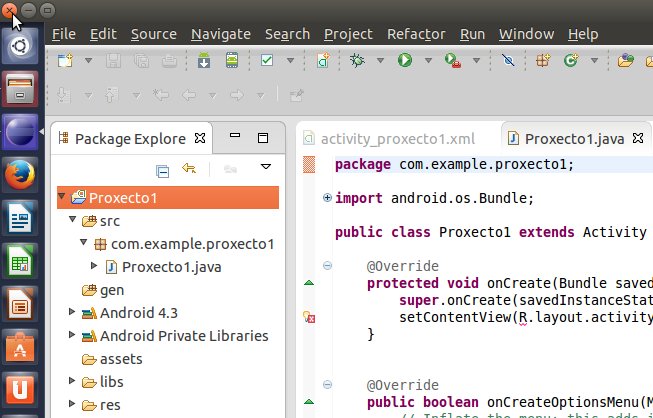Open the File menu
Screen dimensions: 653x418
coord(64,34)
